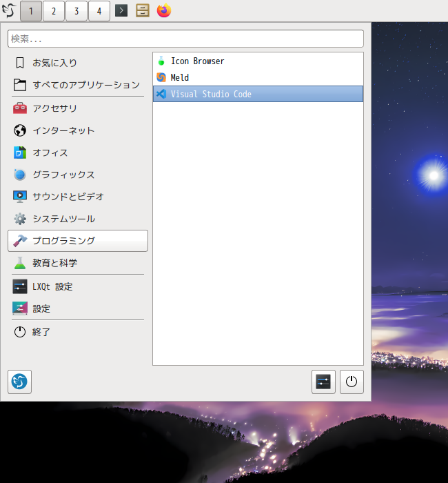The height and width of the screenshot is (483, 448).
Task: Click the folder すべてのアプリケーション icon
Action: tap(20, 85)
